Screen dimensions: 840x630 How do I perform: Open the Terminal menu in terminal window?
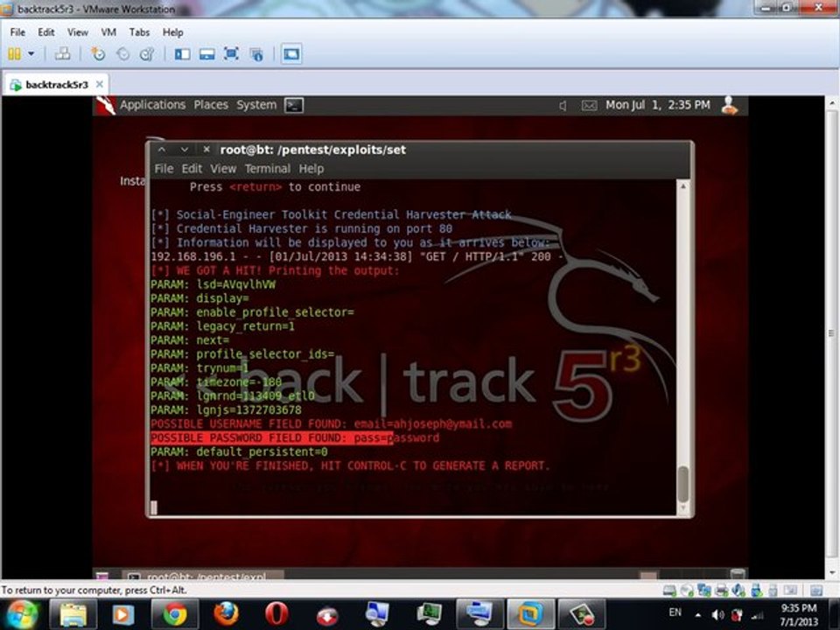click(268, 169)
